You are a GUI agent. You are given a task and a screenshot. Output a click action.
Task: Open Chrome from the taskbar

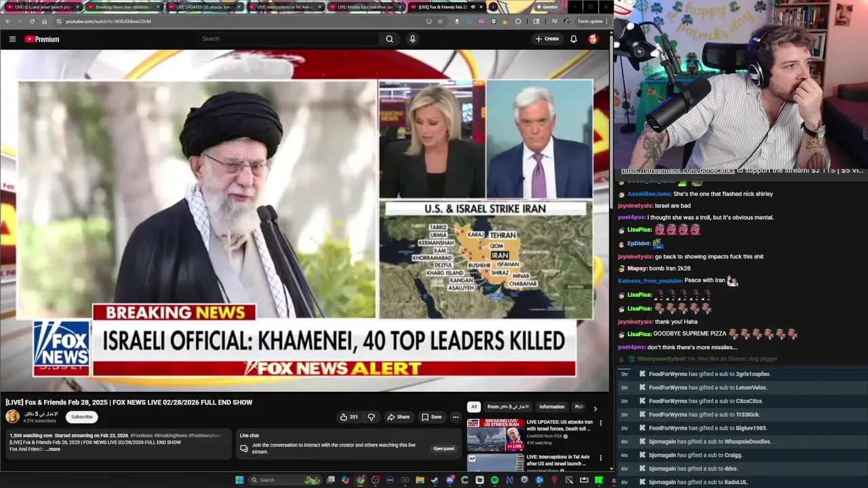click(360, 480)
